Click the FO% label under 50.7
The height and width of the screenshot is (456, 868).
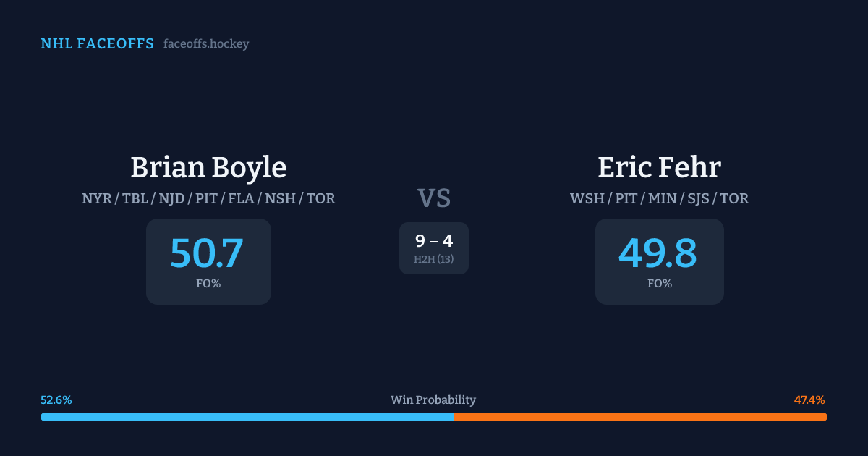pos(208,284)
